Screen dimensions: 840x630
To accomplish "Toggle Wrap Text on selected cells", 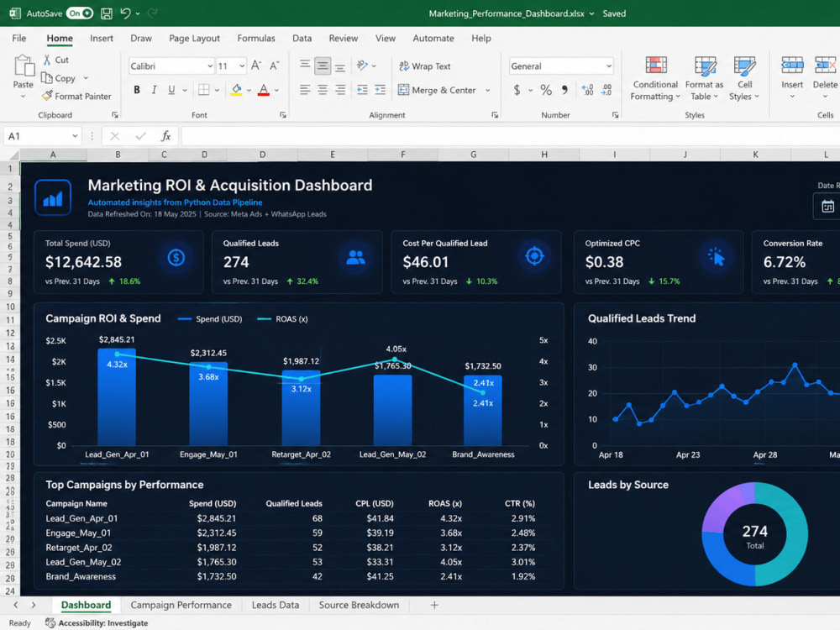I will click(425, 66).
